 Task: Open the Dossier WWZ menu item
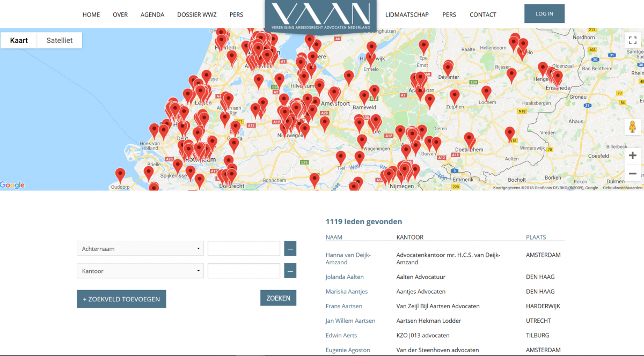pyautogui.click(x=197, y=14)
